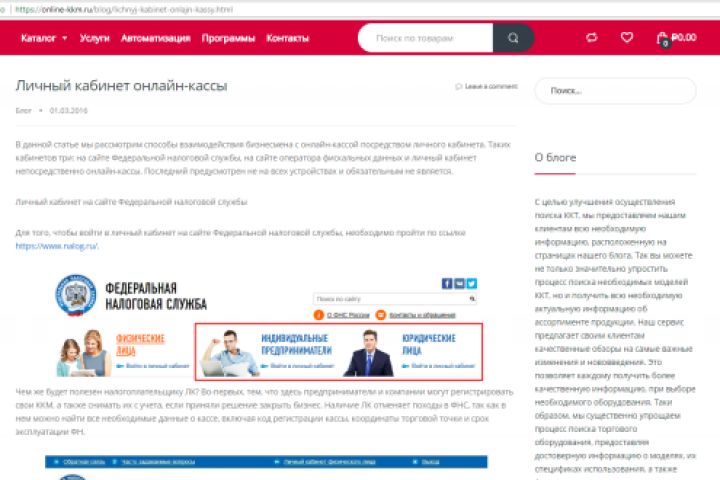
Task: Open the Услуги menu item
Action: click(x=95, y=38)
